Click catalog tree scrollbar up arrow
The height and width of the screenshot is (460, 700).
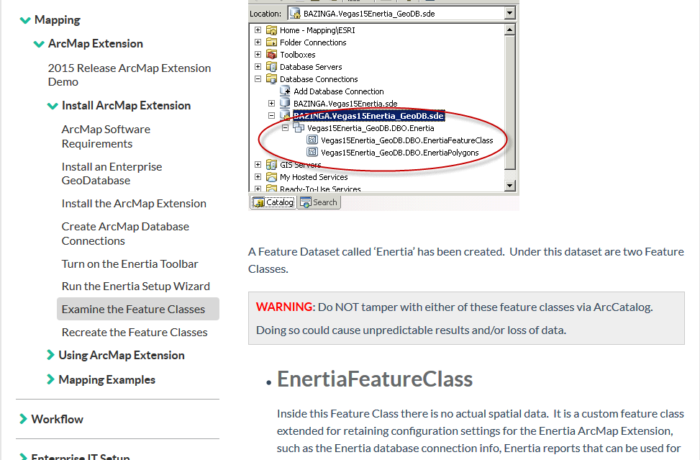[510, 30]
